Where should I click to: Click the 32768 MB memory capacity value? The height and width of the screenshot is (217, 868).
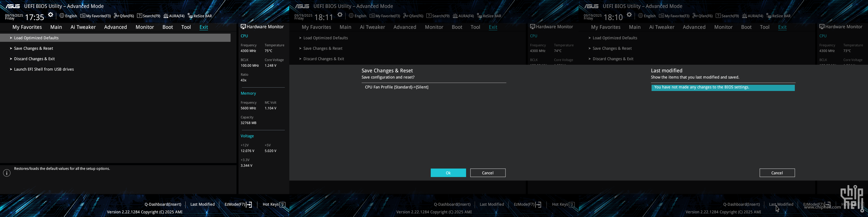pyautogui.click(x=249, y=123)
